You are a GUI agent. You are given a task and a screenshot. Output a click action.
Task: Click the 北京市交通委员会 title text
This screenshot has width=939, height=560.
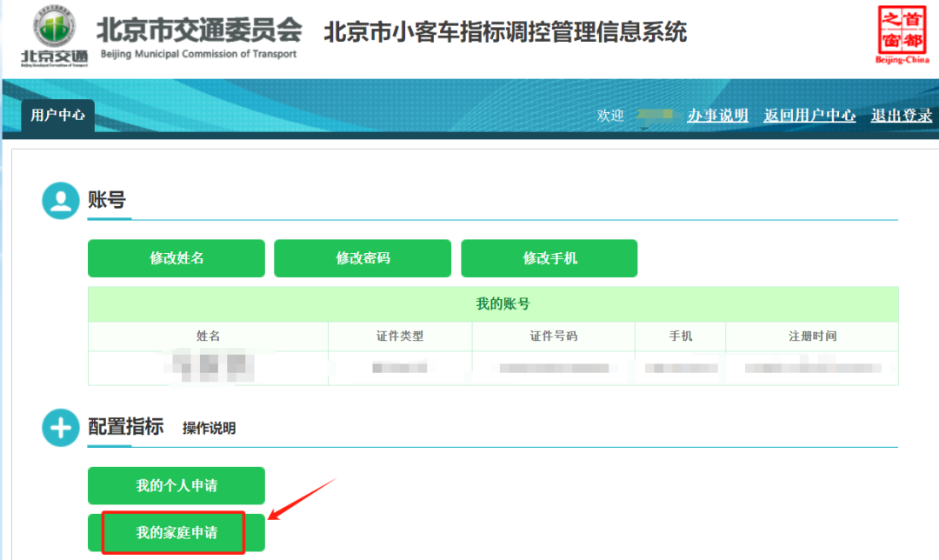point(199,30)
